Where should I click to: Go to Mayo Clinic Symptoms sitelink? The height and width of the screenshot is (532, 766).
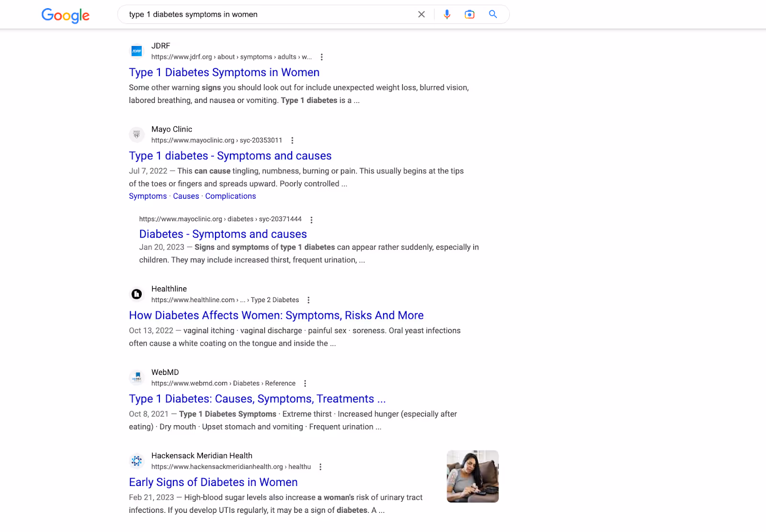pyautogui.click(x=148, y=196)
